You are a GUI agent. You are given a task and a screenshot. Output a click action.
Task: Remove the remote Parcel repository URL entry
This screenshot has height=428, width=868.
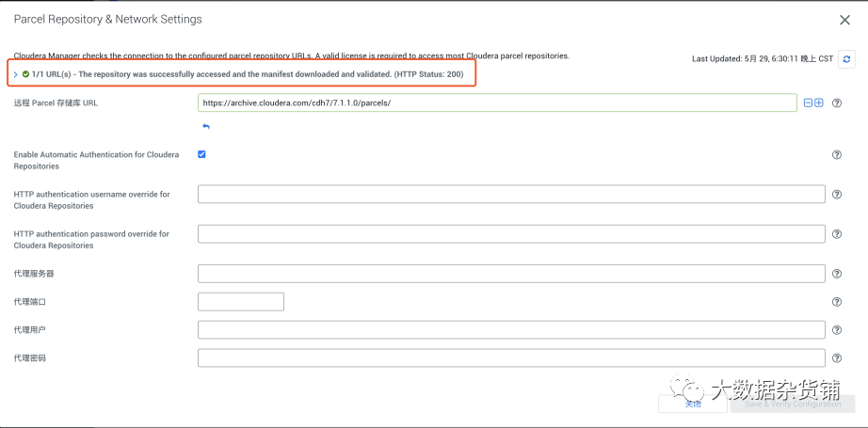click(808, 103)
